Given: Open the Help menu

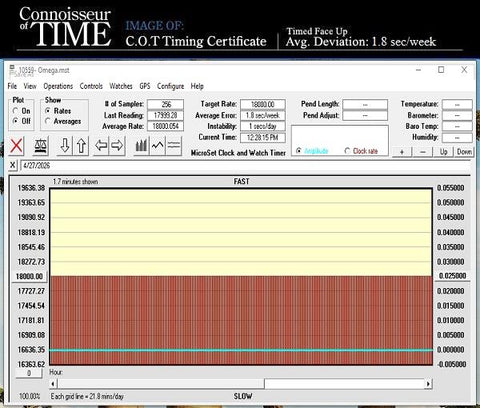Looking at the screenshot, I should pyautogui.click(x=197, y=86).
